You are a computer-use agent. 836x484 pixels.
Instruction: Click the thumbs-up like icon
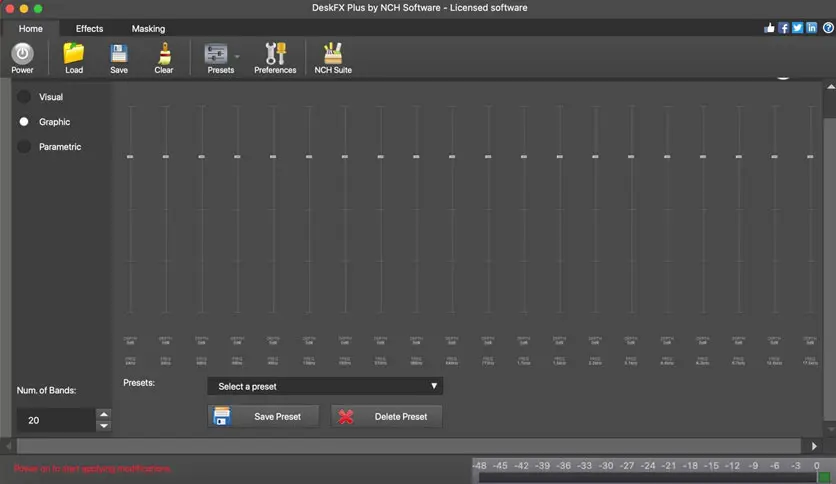click(769, 28)
